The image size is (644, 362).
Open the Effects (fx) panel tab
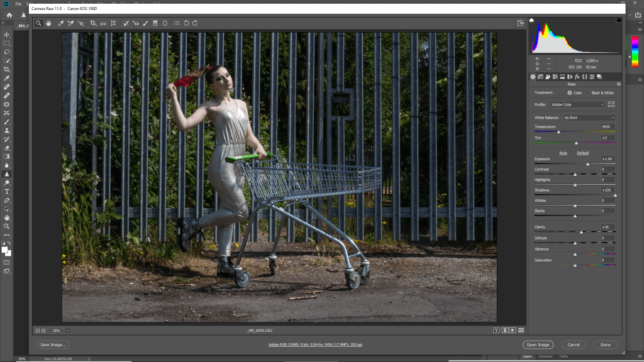(x=577, y=77)
